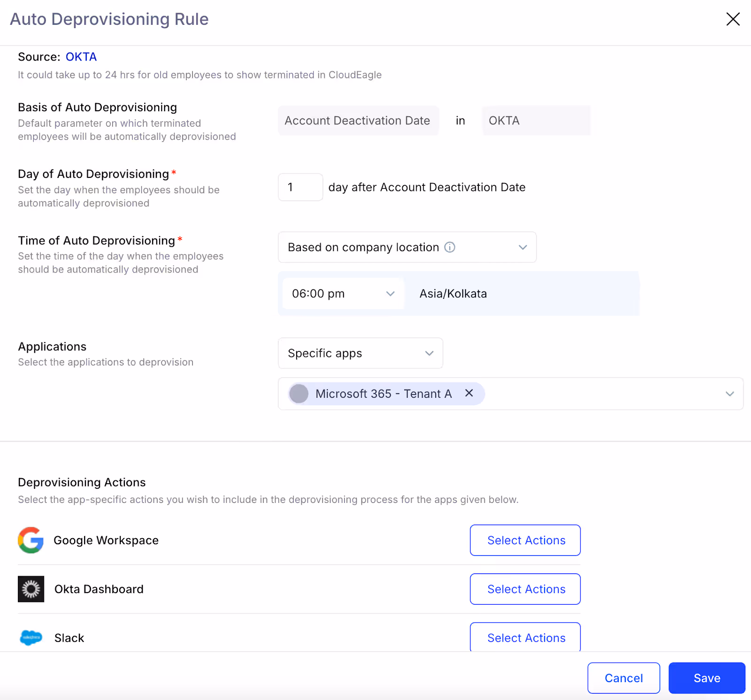751x700 pixels.
Task: Cancel the deprovisioning rule changes
Action: [x=624, y=678]
